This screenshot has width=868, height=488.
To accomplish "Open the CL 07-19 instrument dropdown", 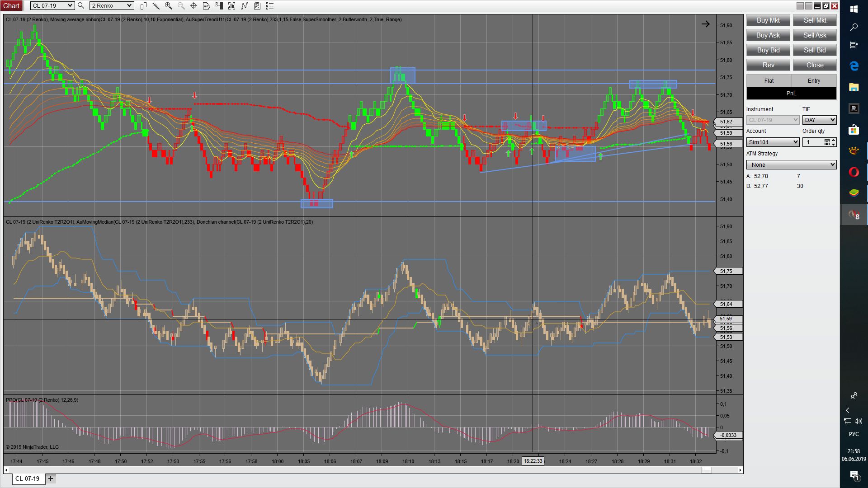I will pyautogui.click(x=52, y=6).
